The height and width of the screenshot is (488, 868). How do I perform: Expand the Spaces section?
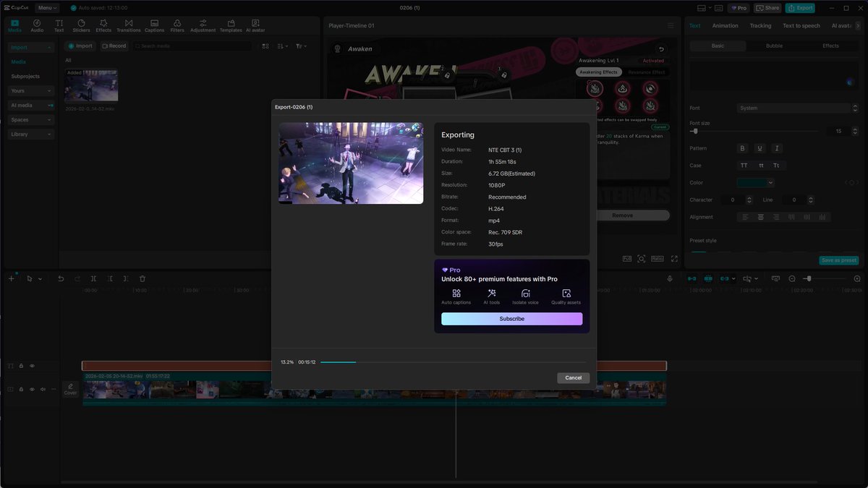(x=31, y=119)
